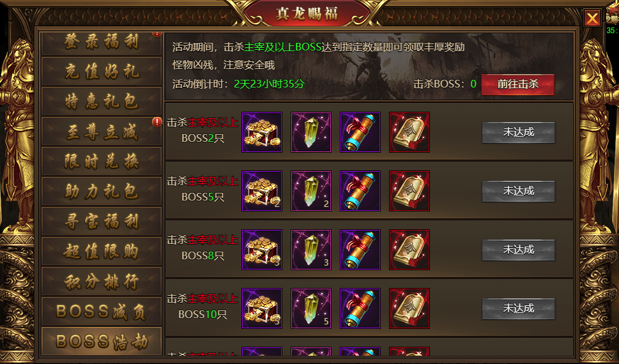619x364 pixels.
Task: Select treasure chest reward in BOSS10 row
Action: click(x=262, y=308)
